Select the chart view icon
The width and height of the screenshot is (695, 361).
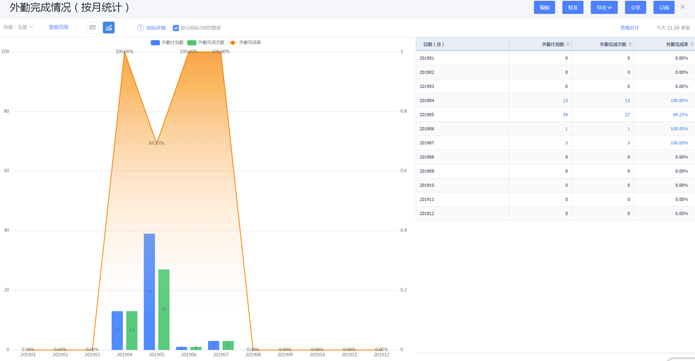[x=109, y=27]
